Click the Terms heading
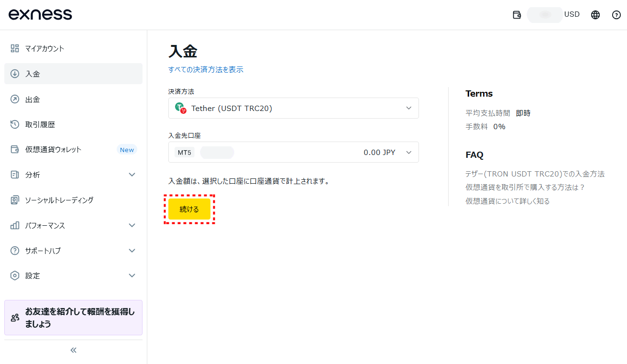627x364 pixels. (x=479, y=93)
